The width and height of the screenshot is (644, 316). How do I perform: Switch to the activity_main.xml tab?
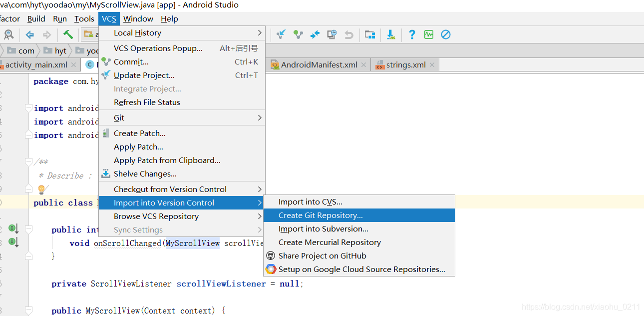36,64
